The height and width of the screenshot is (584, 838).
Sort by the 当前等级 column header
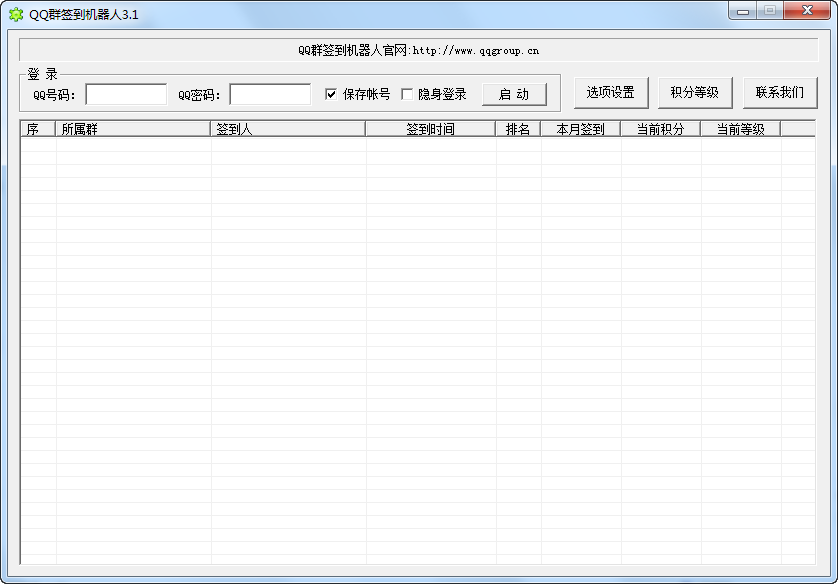pyautogui.click(x=741, y=129)
